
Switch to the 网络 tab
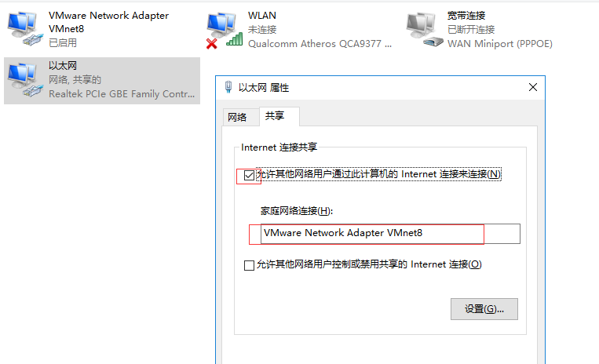coord(237,118)
